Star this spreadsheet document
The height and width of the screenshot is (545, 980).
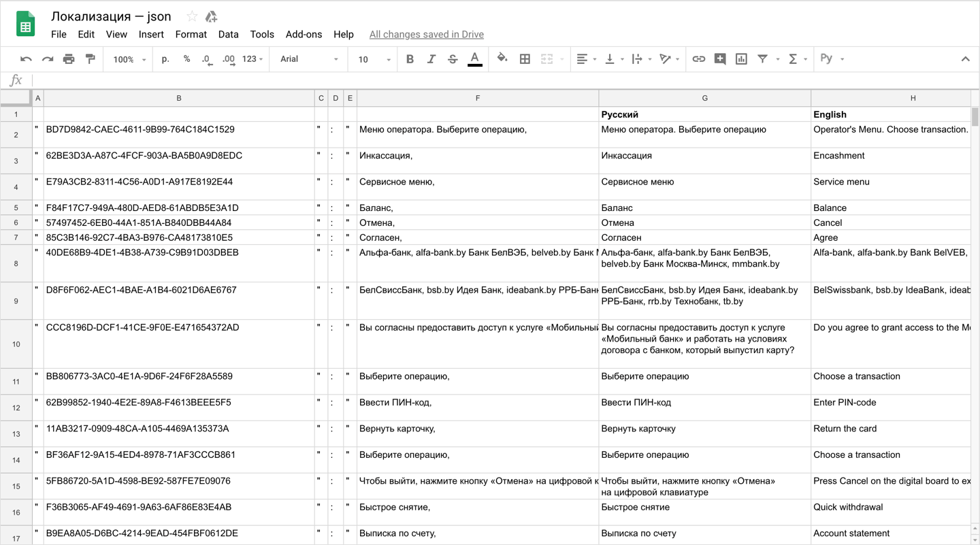click(192, 16)
